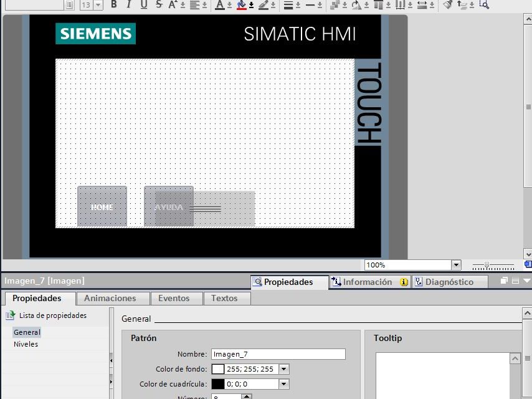This screenshot has height=399, width=532.
Task: Open the grid color dropdown
Action: 283,384
